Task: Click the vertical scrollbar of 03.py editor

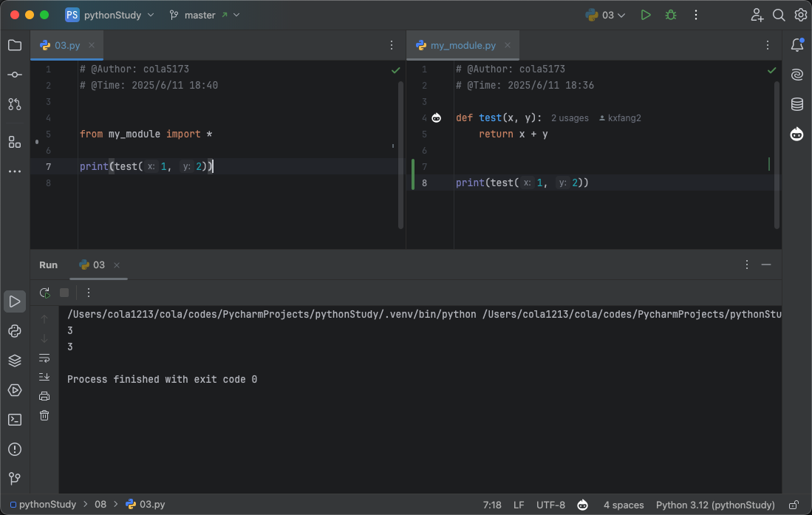Action: click(x=400, y=154)
